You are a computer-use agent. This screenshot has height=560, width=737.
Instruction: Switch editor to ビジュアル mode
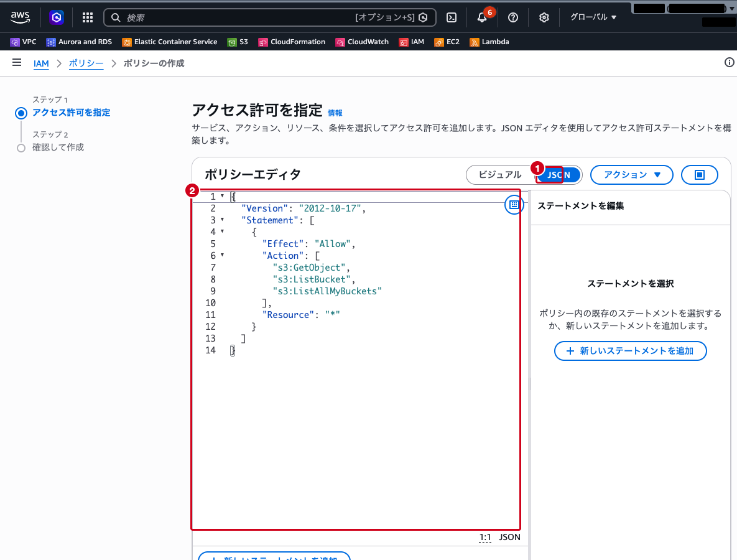(x=499, y=175)
